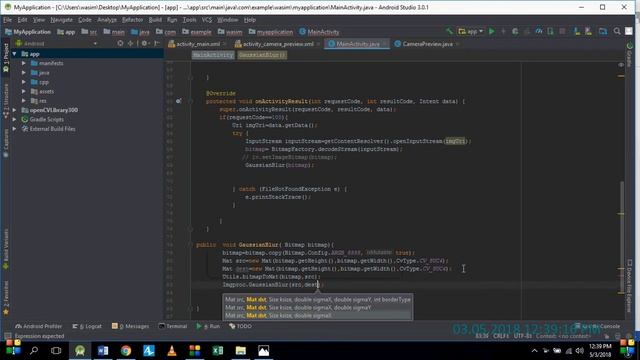This screenshot has width=640, height=360.
Task: Expand the res folder
Action: [24, 100]
